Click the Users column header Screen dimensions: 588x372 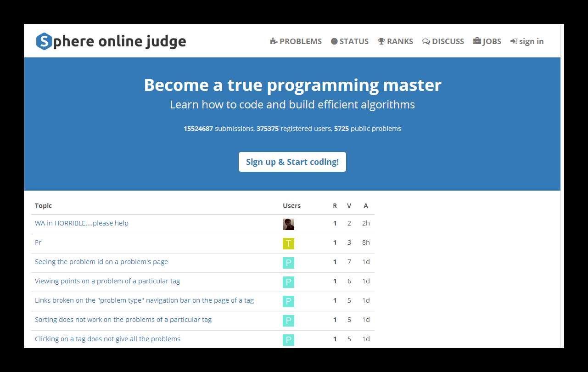[291, 206]
